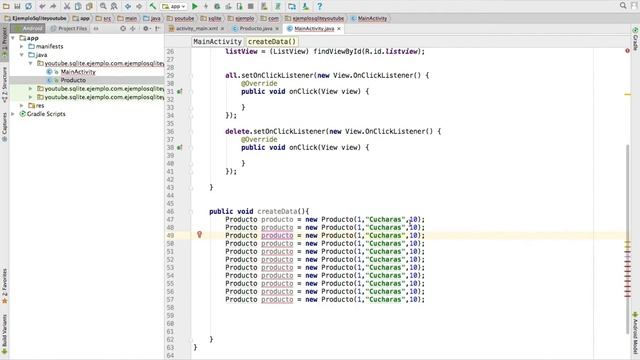Switch to the activity_main.xml editor tab

[197, 29]
